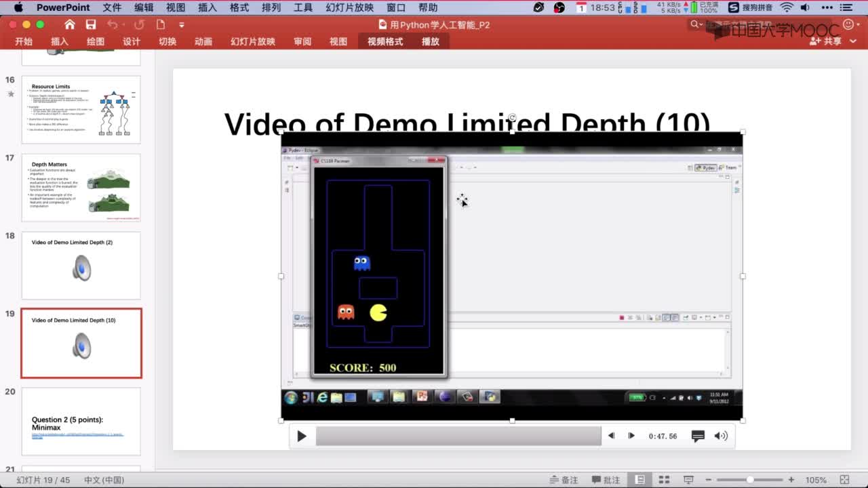This screenshot has height=488, width=868.
Task: Select slide 18 Limited Depth (2) thumbnail
Action: click(x=81, y=266)
